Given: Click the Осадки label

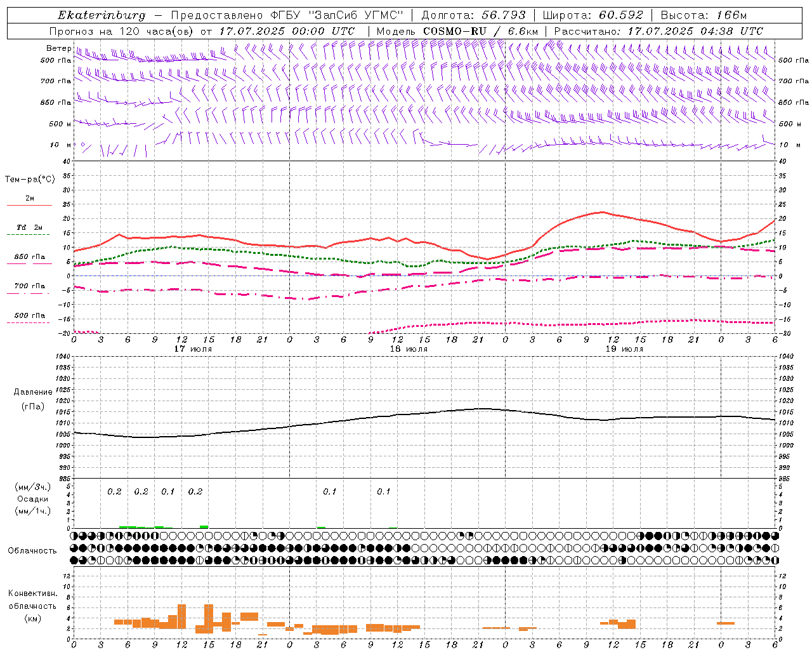Looking at the screenshot, I should coord(33,499).
